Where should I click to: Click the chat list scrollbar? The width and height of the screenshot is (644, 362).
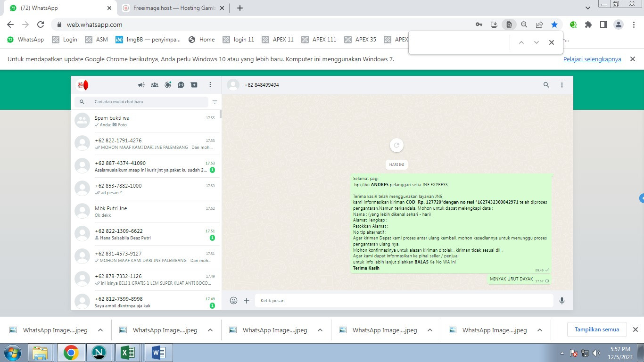(x=221, y=114)
